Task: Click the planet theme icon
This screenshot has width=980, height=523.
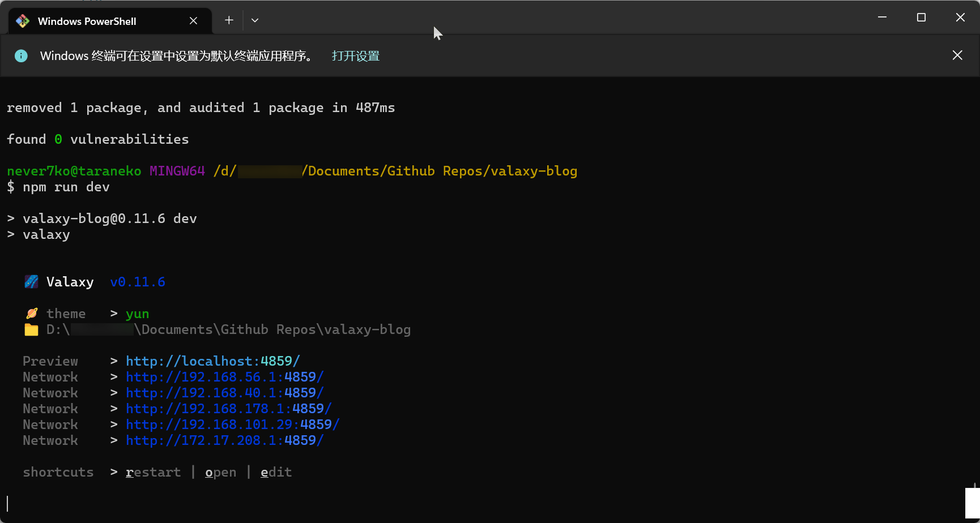Action: pyautogui.click(x=32, y=314)
